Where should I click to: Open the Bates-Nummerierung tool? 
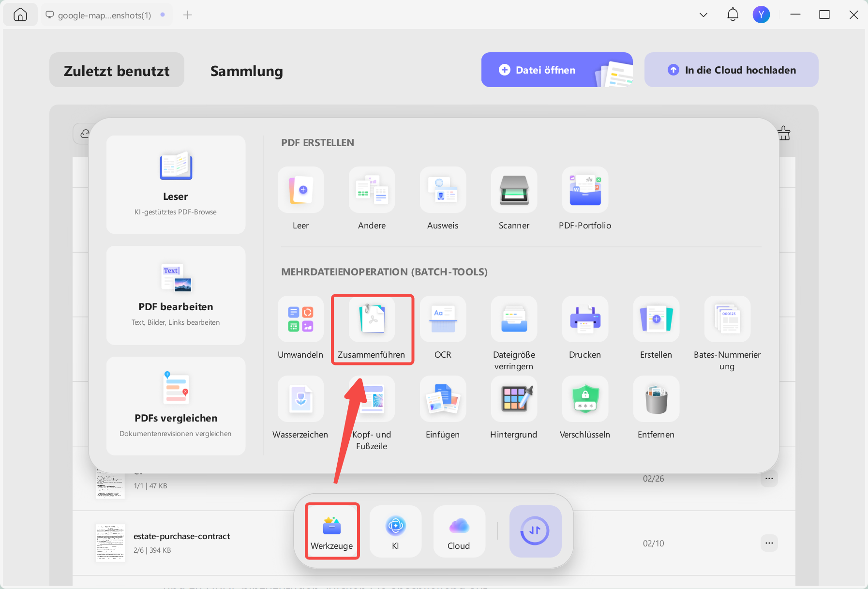(727, 319)
